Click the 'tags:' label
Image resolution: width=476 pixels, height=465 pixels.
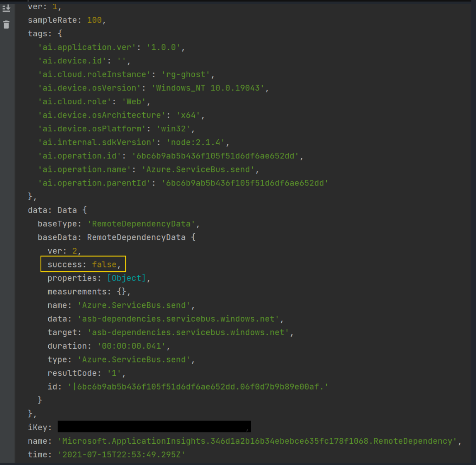point(40,34)
